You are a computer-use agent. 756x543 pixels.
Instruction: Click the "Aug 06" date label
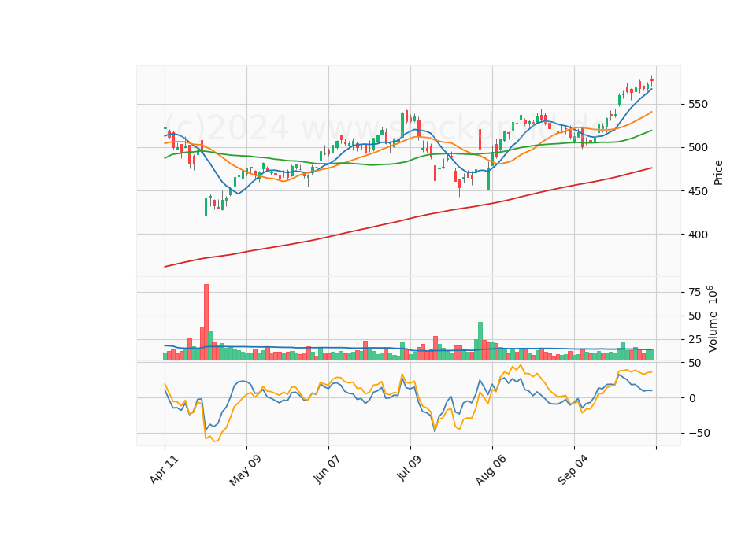[491, 471]
